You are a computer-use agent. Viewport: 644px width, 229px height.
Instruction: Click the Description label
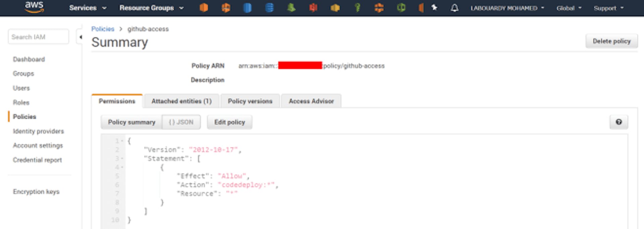point(208,80)
